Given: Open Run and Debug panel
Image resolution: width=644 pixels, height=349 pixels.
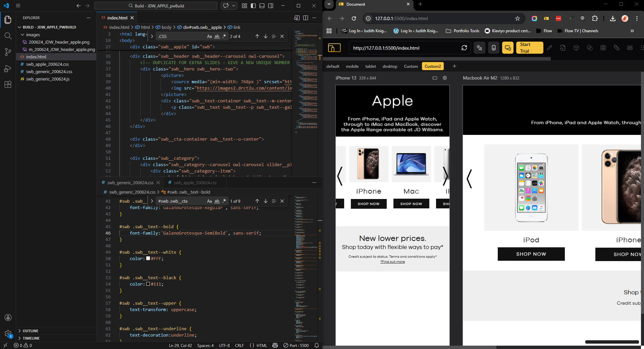Looking at the screenshot, I should coord(8,68).
